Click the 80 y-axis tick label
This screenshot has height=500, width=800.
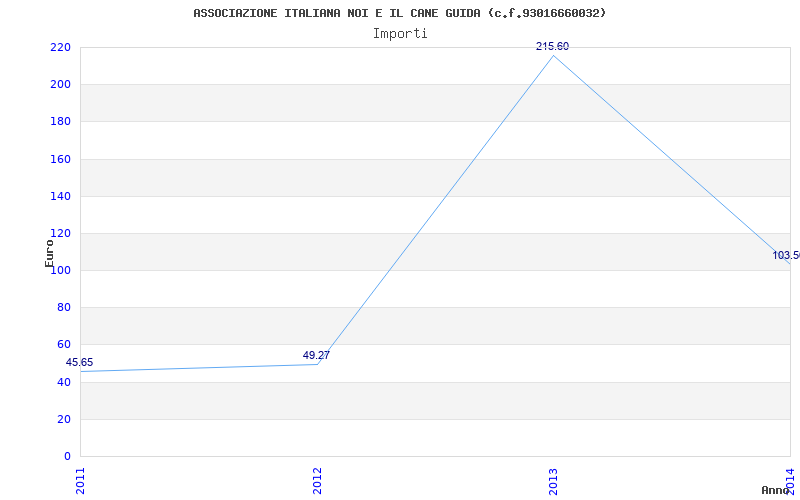coord(63,308)
